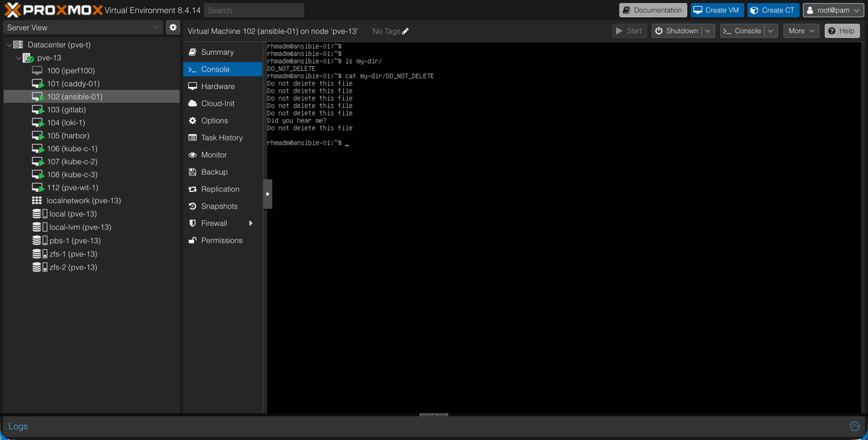
Task: Click the Start VM button
Action: point(629,31)
